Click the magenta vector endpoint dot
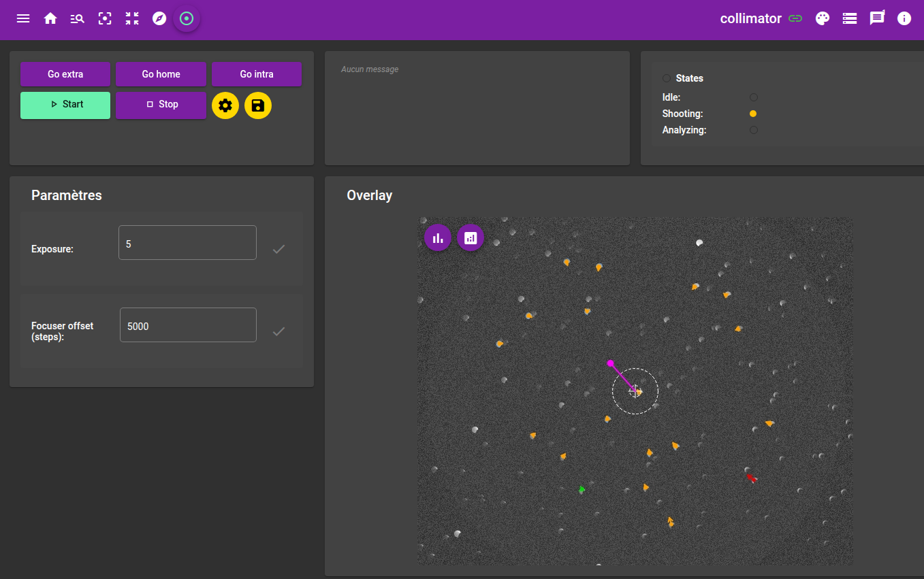Viewport: 924px width, 579px height. [x=611, y=363]
